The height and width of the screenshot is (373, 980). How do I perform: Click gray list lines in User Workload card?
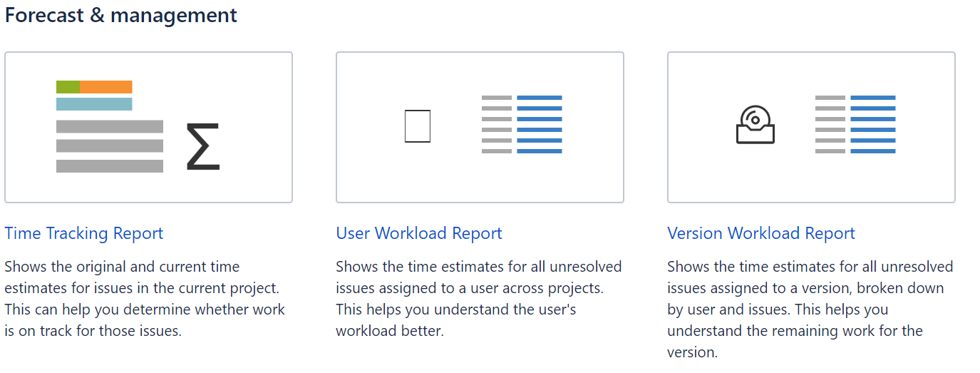[496, 124]
